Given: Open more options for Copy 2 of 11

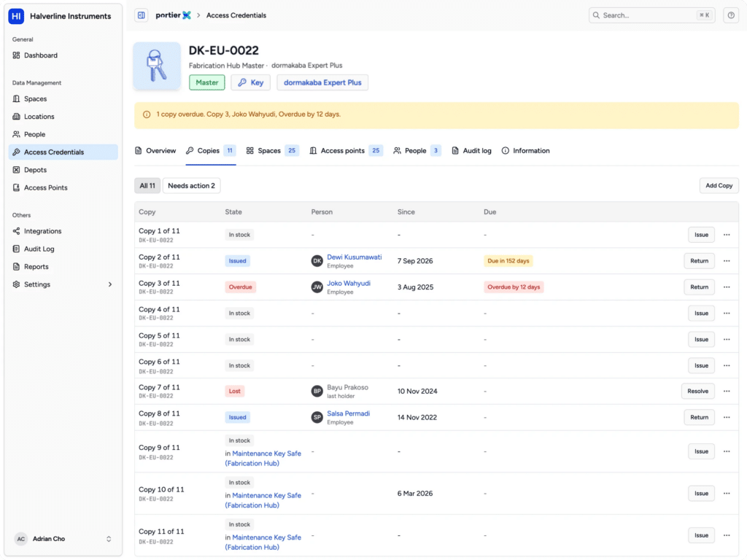Looking at the screenshot, I should (727, 261).
